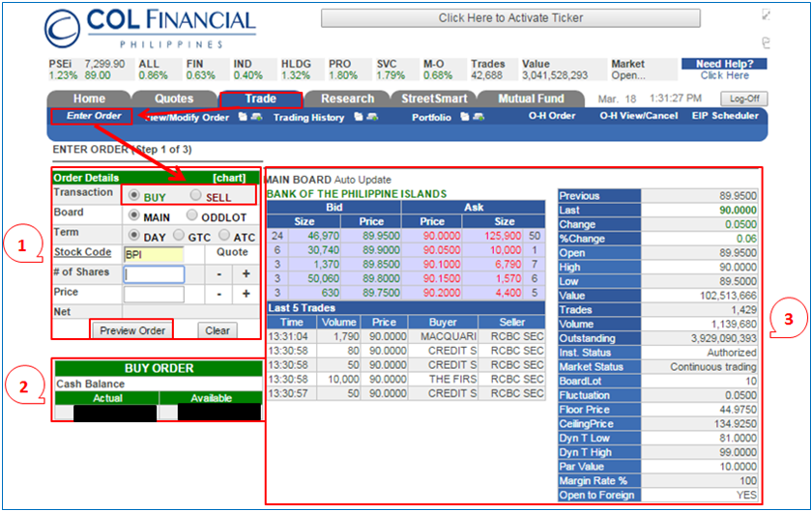Open View/Modify Order submenu item
Screen dimensions: 812x512
[188, 118]
